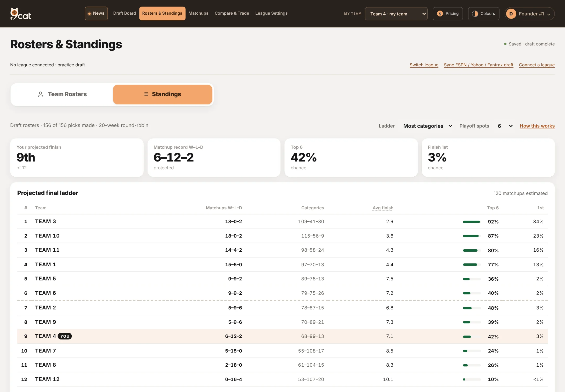Screen dimensions: 565x392
Task: Open the Matchups tab
Action: point(198,13)
